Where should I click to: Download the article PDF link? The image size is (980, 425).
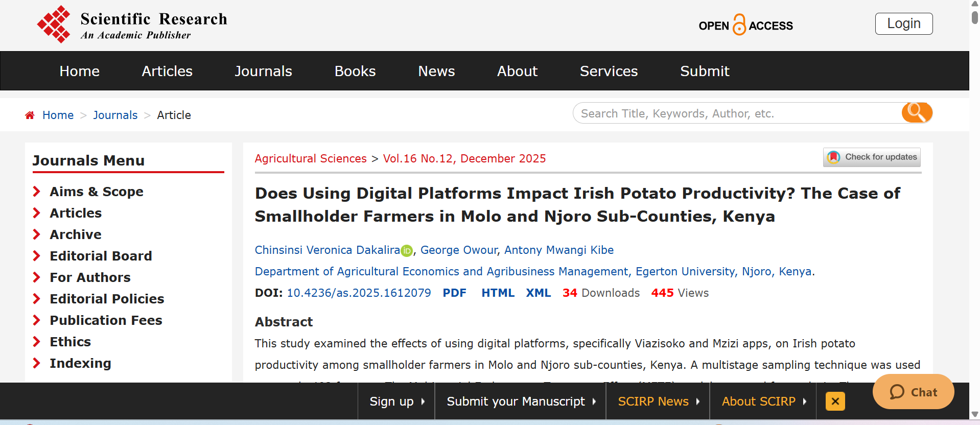pyautogui.click(x=454, y=293)
